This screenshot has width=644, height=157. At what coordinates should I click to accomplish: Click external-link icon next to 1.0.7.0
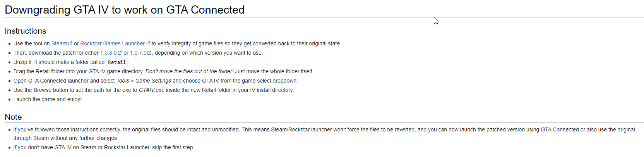(x=149, y=53)
